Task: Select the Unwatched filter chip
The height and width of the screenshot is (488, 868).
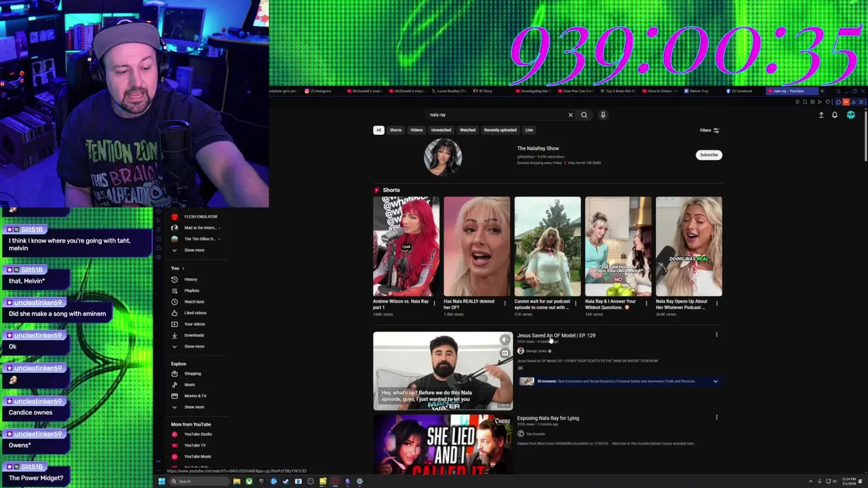Action: point(441,130)
